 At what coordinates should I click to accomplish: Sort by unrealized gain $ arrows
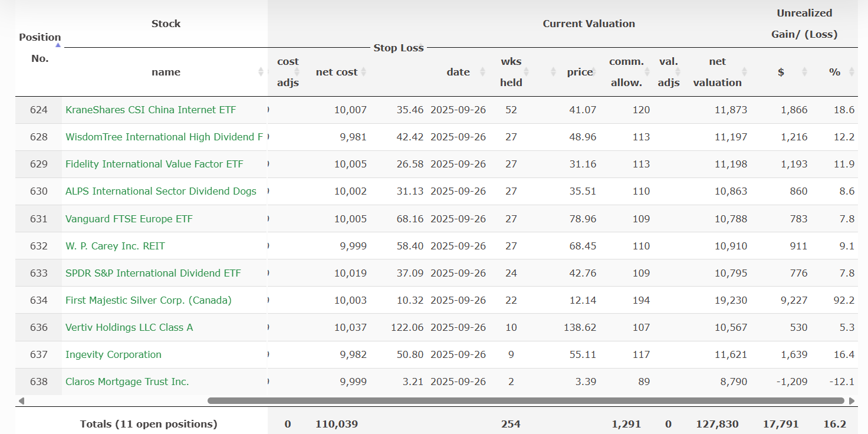tap(804, 72)
